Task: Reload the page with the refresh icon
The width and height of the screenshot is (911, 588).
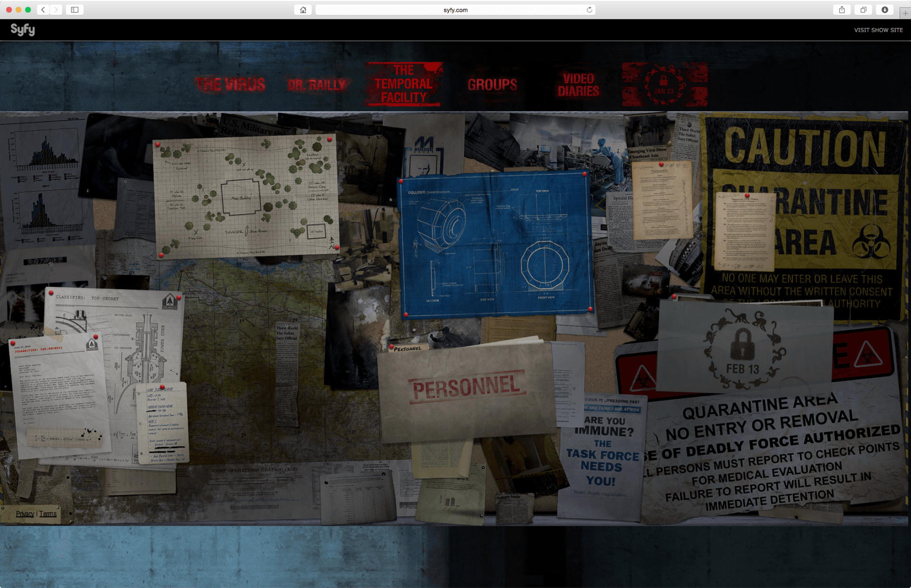Action: [589, 10]
